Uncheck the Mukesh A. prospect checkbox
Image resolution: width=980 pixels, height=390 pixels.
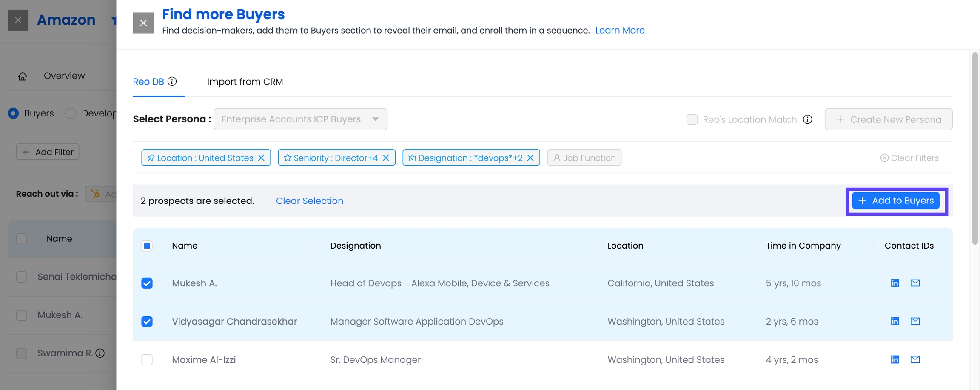click(147, 283)
